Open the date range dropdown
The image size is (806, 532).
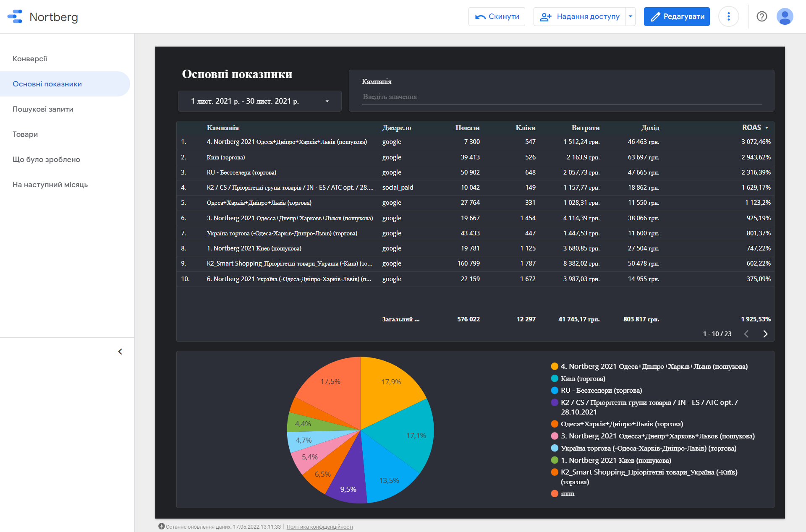(x=259, y=101)
